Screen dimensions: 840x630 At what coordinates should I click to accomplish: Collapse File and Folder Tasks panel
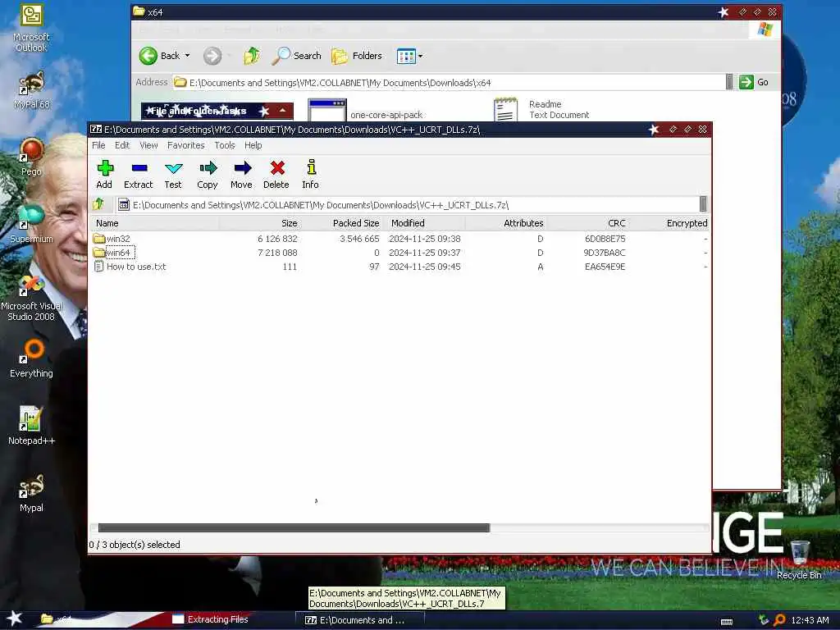coord(282,111)
